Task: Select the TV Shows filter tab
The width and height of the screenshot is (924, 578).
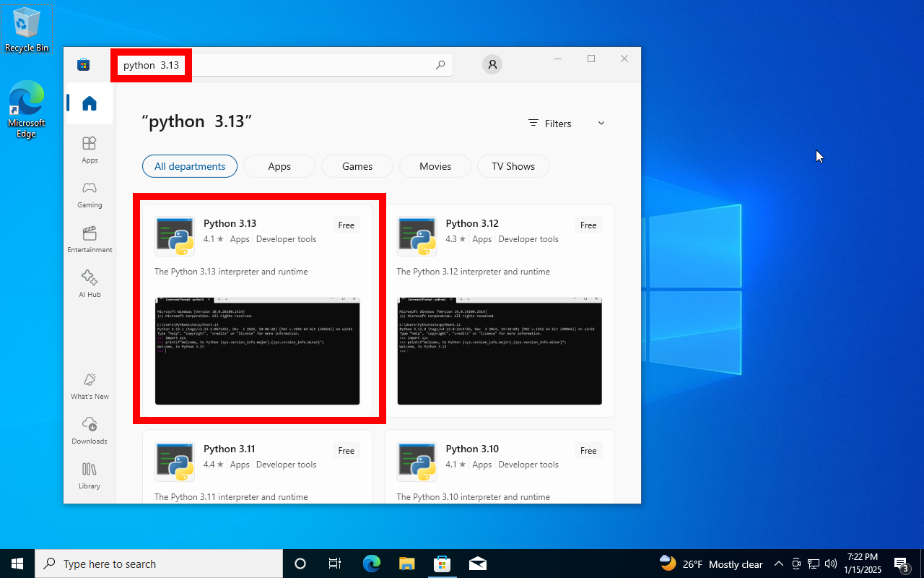Action: tap(513, 166)
